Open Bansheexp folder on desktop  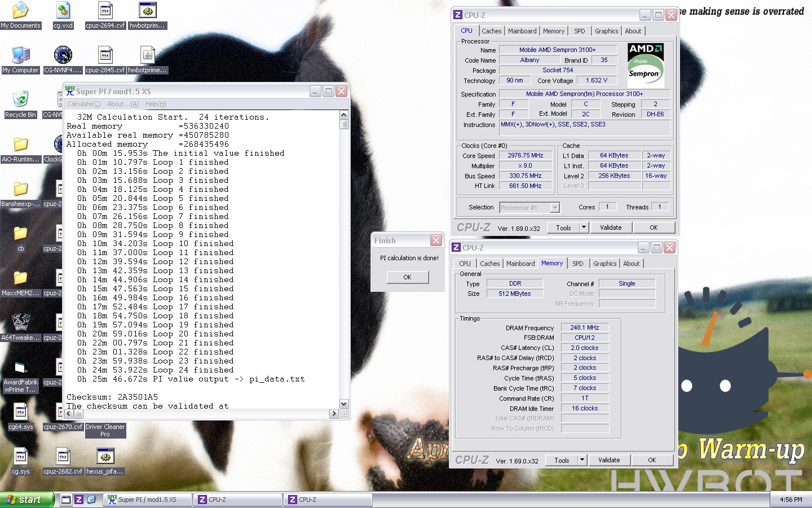click(x=20, y=194)
